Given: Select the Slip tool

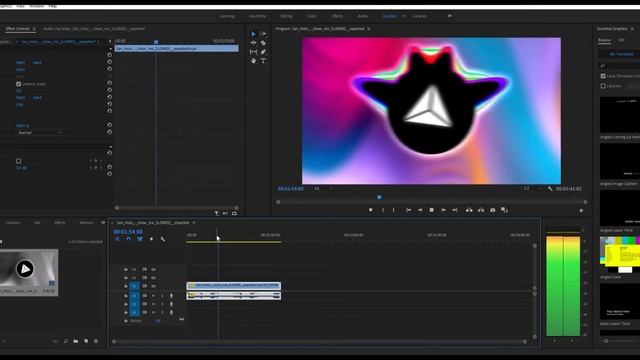Looking at the screenshot, I should tap(253, 52).
